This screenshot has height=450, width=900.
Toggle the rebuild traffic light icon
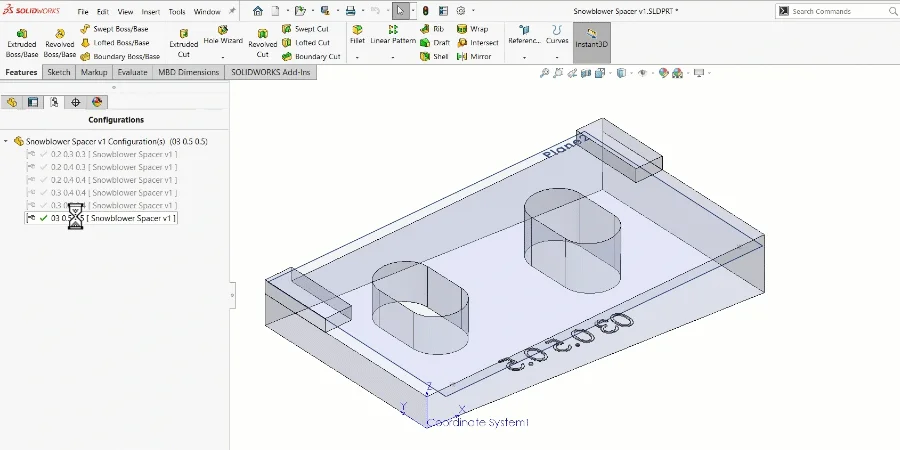click(x=425, y=11)
